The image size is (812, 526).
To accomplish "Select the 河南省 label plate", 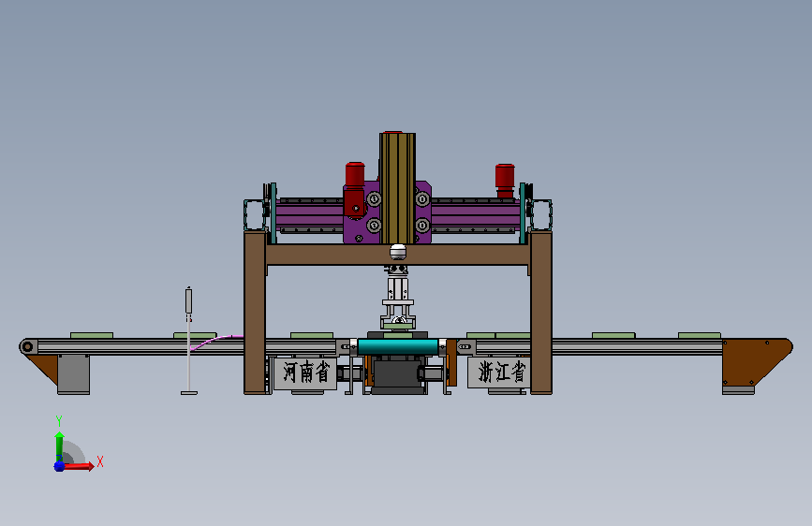I will click(x=305, y=373).
